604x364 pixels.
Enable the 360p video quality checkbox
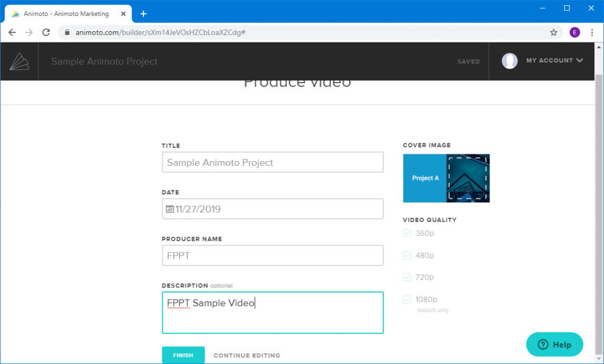[x=406, y=233]
